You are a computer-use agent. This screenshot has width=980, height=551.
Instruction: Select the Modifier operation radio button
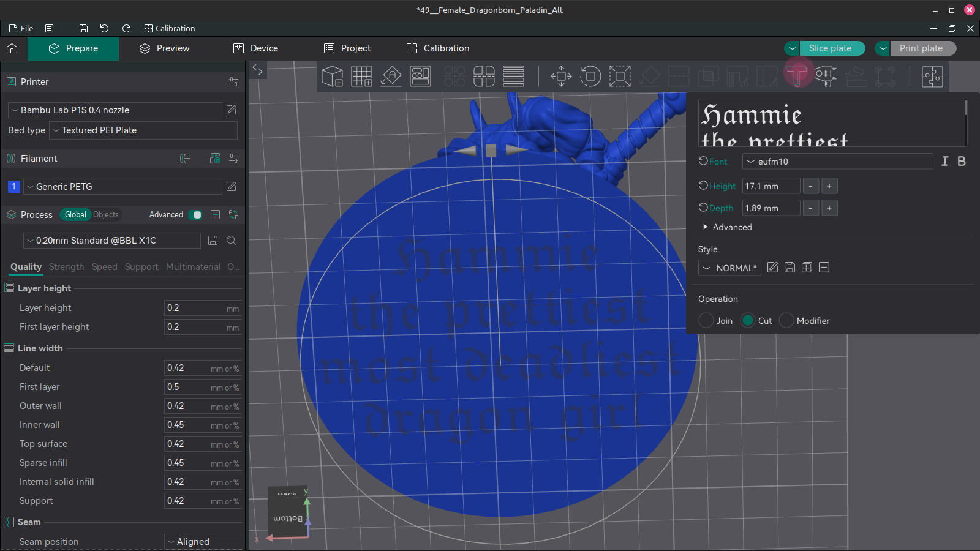pyautogui.click(x=786, y=320)
